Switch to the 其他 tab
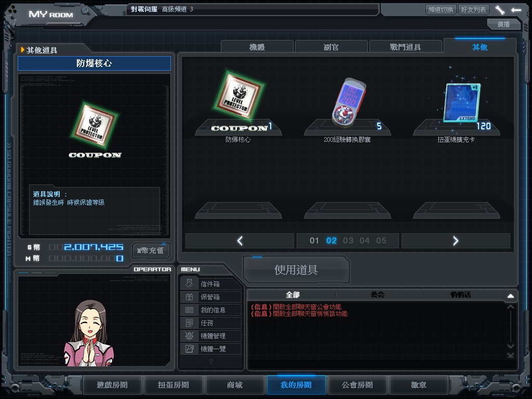Screen dimensions: 532x399 480,47
